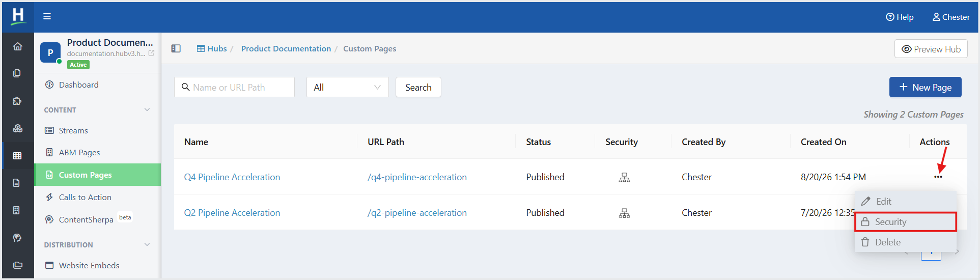The image size is (980, 280).
Task: Open the hub's external link icon beside documentation URL
Action: pos(151,53)
